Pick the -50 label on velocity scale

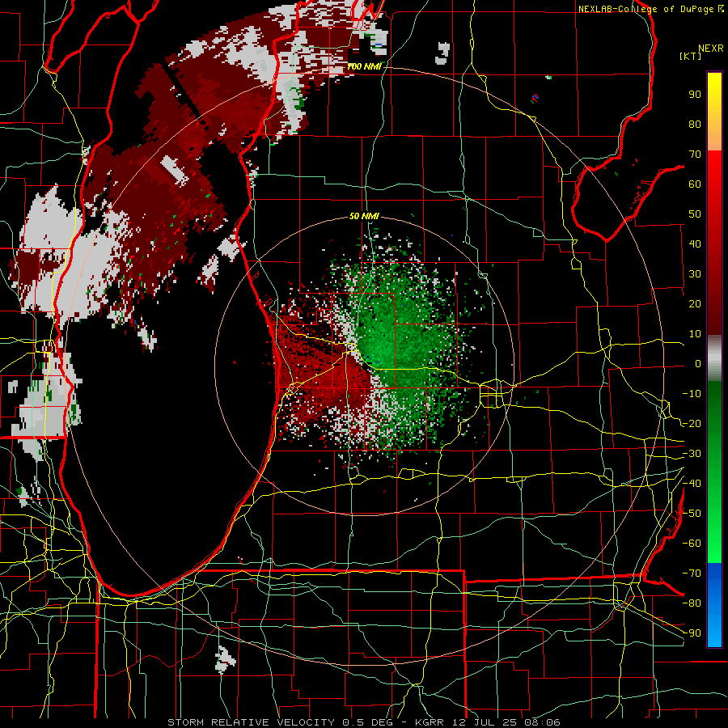[x=692, y=514]
